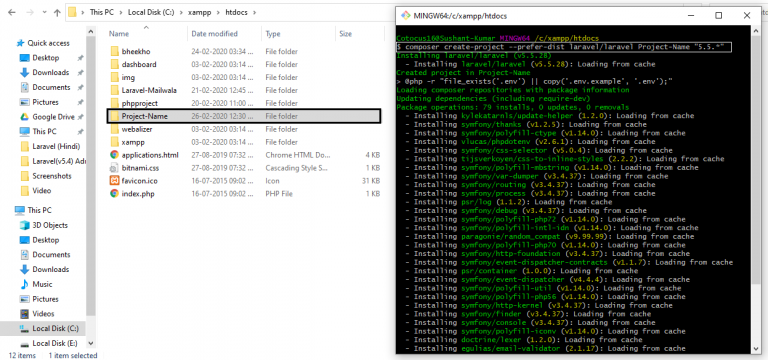Select the index.php file name
Screen dimensions: 768x360
138,194
